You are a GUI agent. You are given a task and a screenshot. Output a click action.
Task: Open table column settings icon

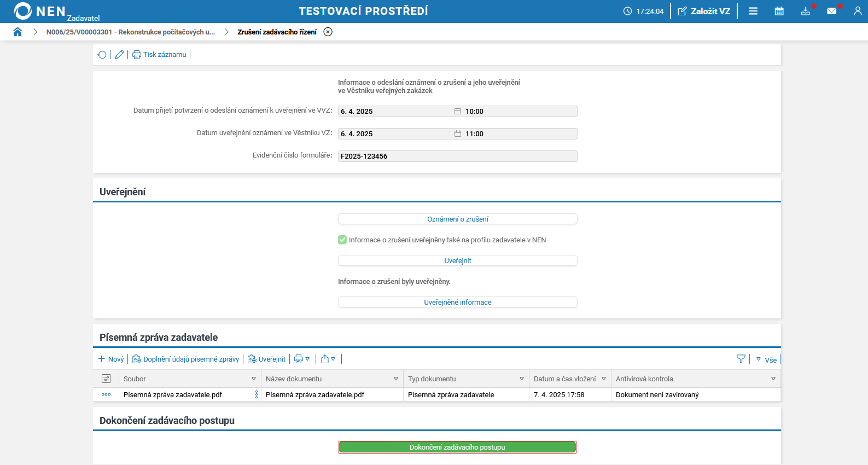coord(106,379)
